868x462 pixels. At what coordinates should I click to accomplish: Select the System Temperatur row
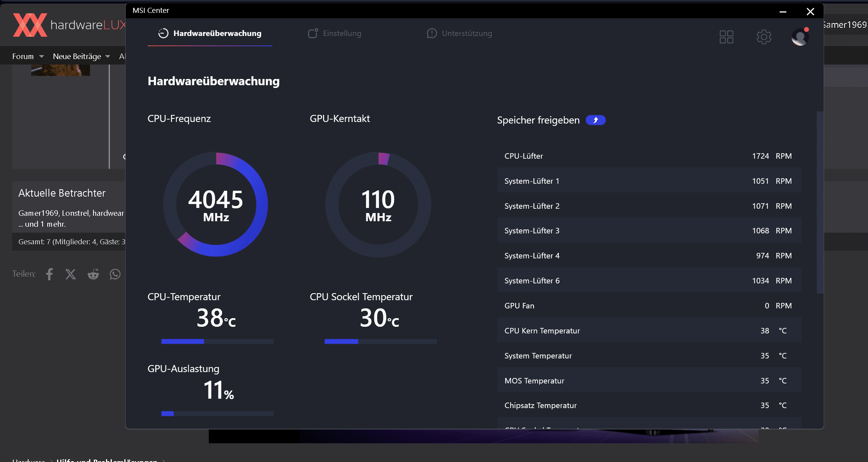[x=649, y=356]
